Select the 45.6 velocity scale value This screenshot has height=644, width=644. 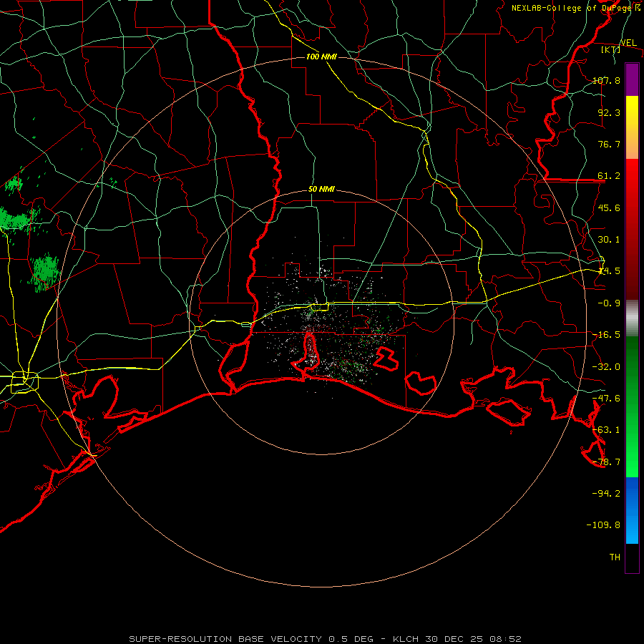pyautogui.click(x=609, y=208)
